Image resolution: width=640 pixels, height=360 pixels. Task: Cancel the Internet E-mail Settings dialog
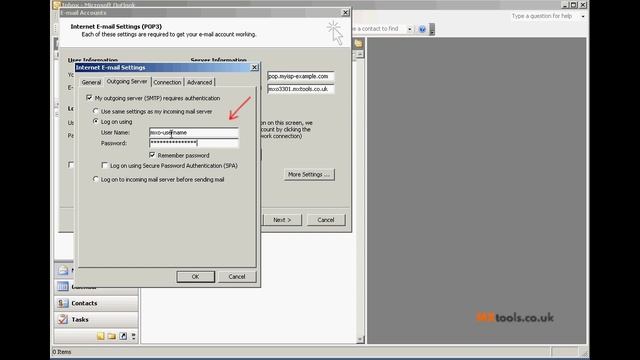point(237,277)
